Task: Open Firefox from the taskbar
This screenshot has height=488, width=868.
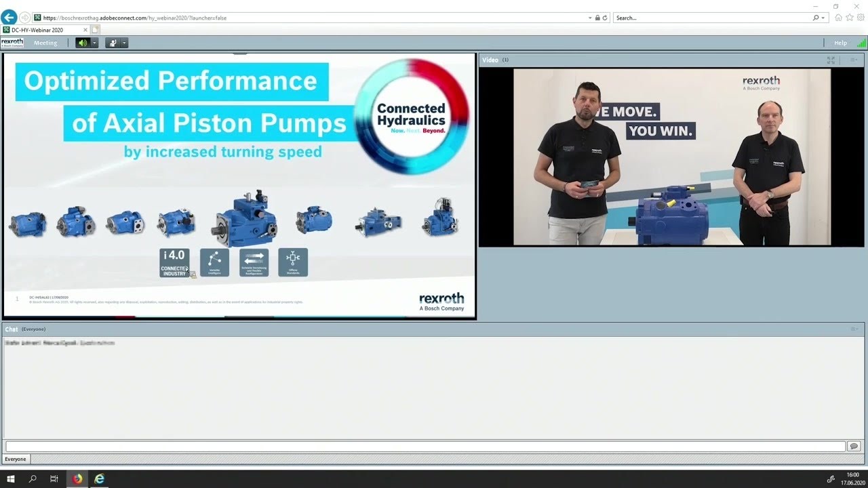Action: pyautogui.click(x=77, y=479)
